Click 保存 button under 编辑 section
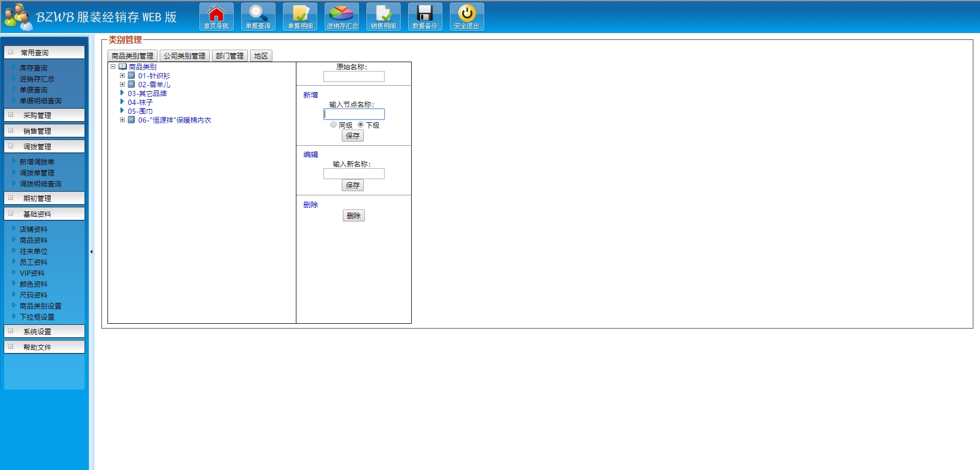980x470 pixels. [353, 185]
